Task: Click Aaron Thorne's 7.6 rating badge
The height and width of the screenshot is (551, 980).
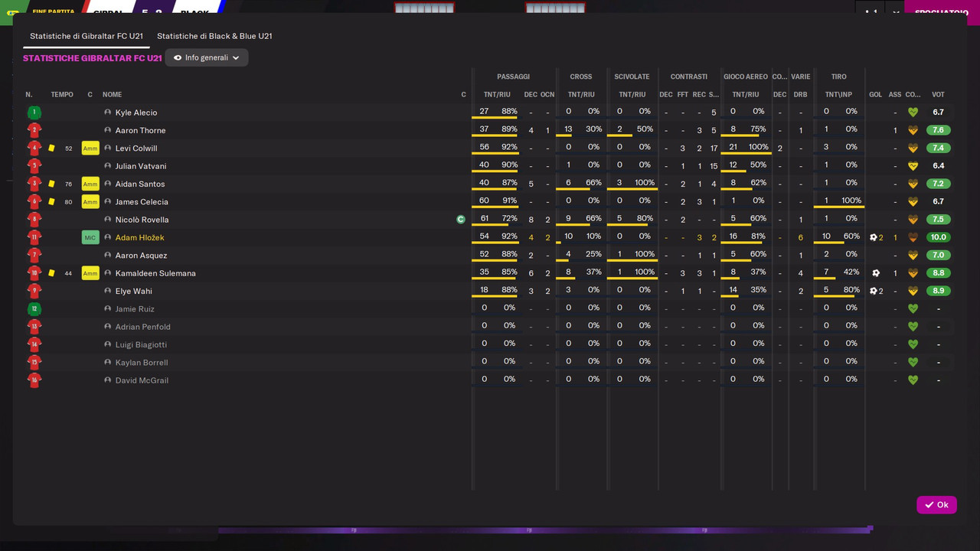Action: pos(938,130)
